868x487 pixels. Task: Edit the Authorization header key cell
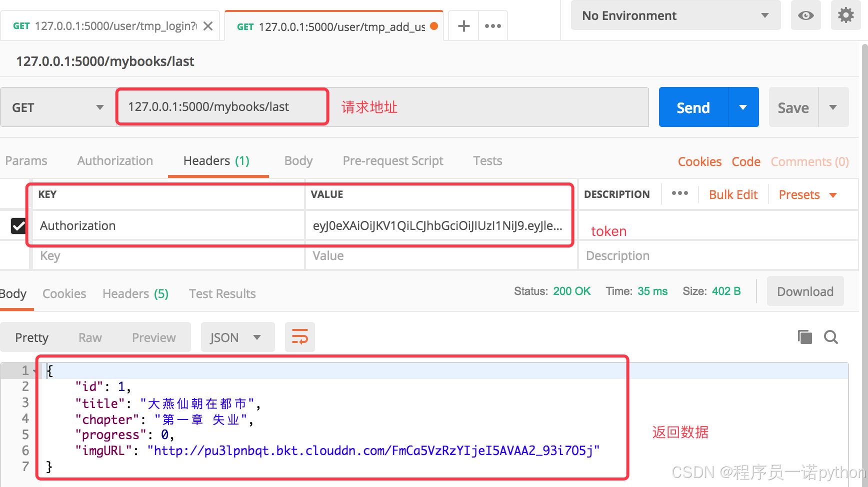(168, 226)
